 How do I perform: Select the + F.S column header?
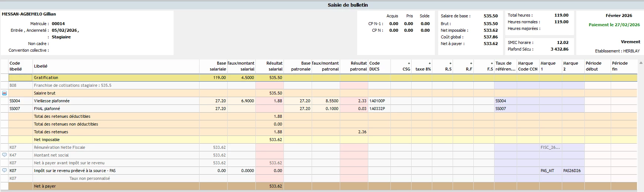(484, 66)
